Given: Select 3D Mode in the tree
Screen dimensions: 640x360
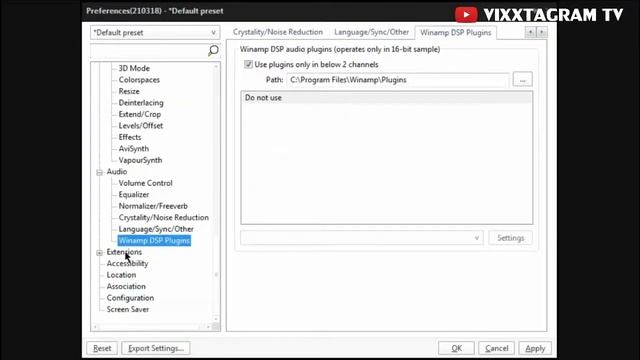Looking at the screenshot, I should (134, 68).
